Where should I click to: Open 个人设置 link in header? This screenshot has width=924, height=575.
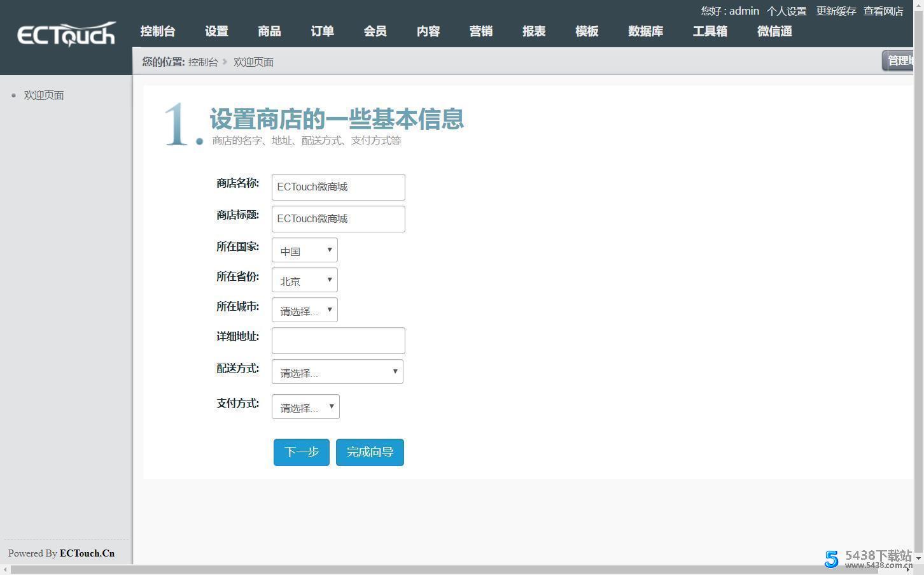coord(786,11)
